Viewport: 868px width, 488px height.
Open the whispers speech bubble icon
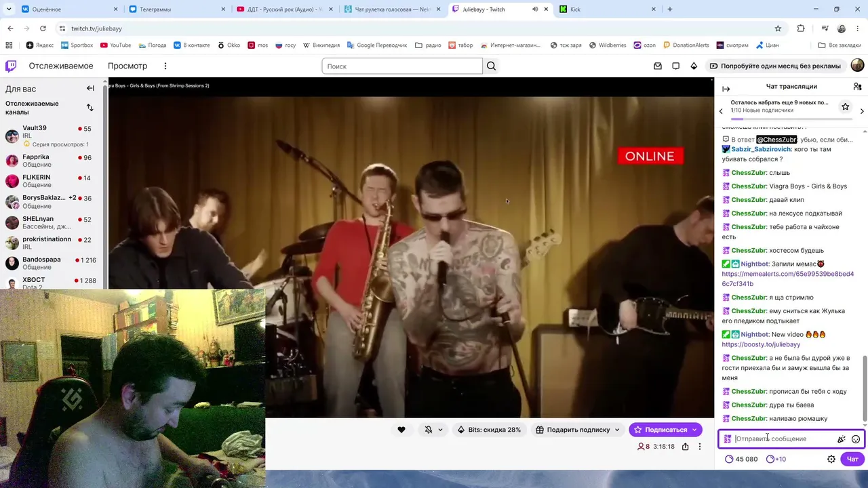tap(675, 66)
